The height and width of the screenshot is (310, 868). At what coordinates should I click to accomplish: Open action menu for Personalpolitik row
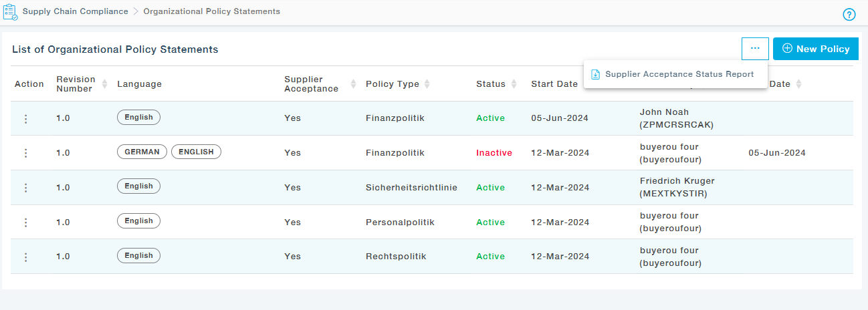[26, 222]
